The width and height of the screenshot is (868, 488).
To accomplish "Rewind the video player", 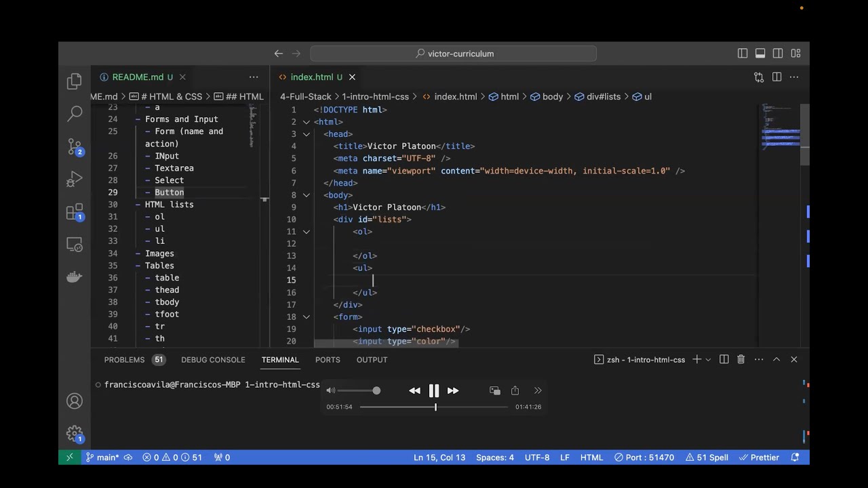I will (414, 390).
